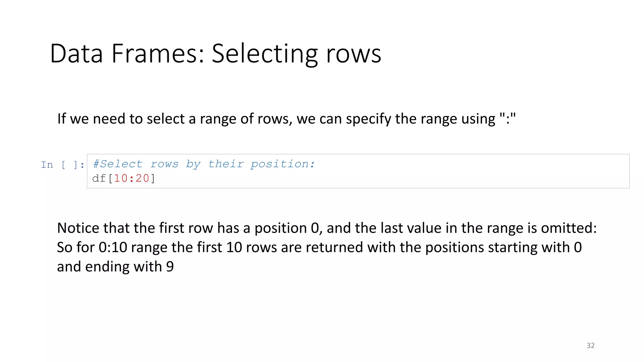This screenshot has width=644, height=362.
Task: Click 'Frames:' in the heading
Action: (x=158, y=54)
